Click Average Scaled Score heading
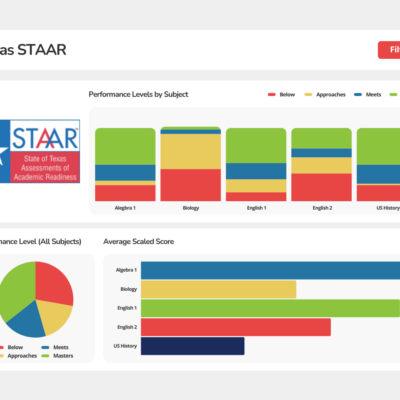Viewport: 400px width, 400px height. point(139,242)
